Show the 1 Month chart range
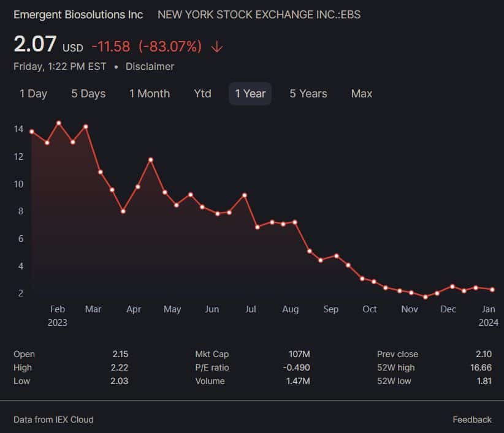The width and height of the screenshot is (504, 433). pyautogui.click(x=150, y=94)
